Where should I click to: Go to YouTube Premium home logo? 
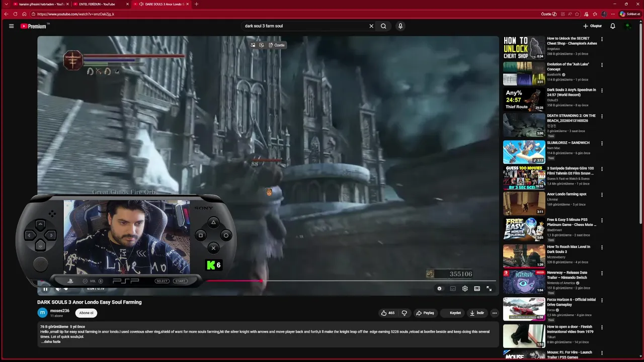(x=34, y=26)
